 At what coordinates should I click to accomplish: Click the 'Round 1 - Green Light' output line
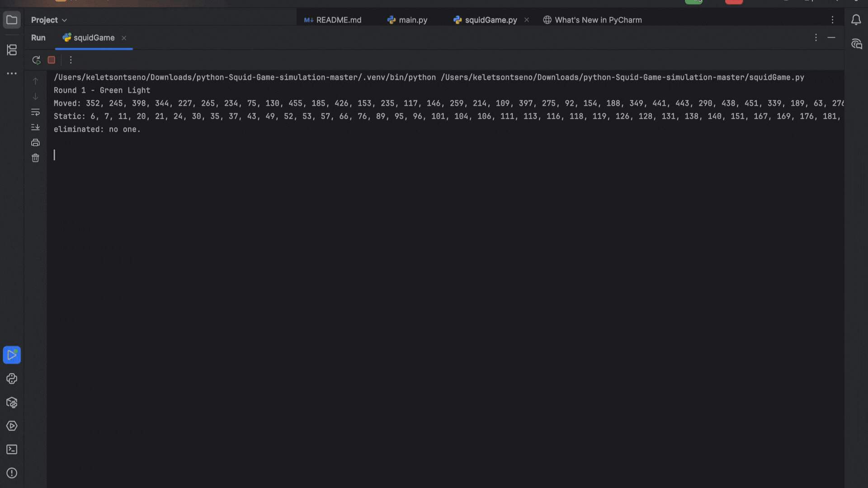coord(102,90)
